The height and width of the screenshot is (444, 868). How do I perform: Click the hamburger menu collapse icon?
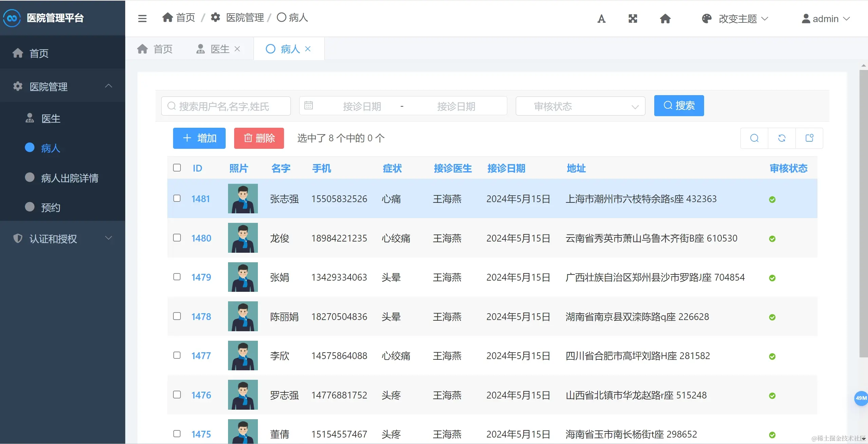click(x=142, y=18)
